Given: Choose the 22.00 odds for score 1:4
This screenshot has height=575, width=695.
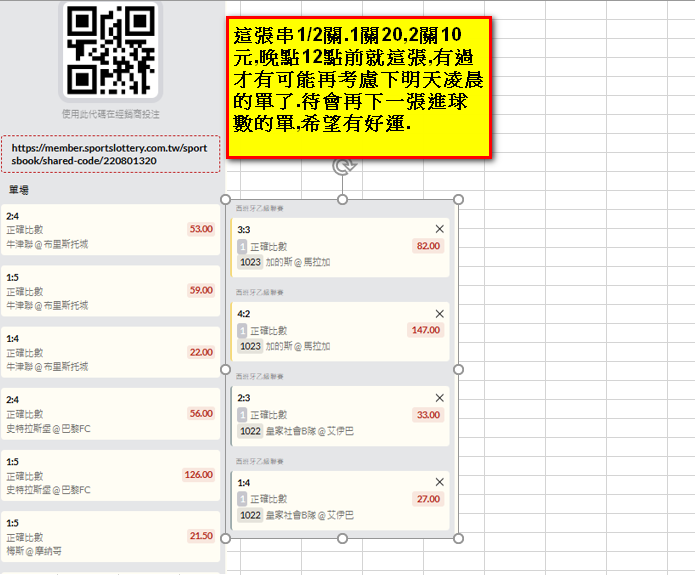Looking at the screenshot, I should (201, 352).
